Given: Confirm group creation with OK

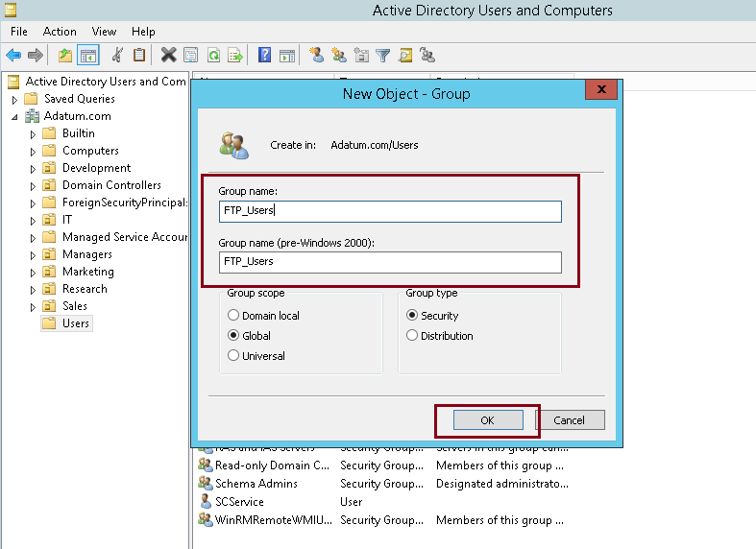Looking at the screenshot, I should click(x=488, y=420).
